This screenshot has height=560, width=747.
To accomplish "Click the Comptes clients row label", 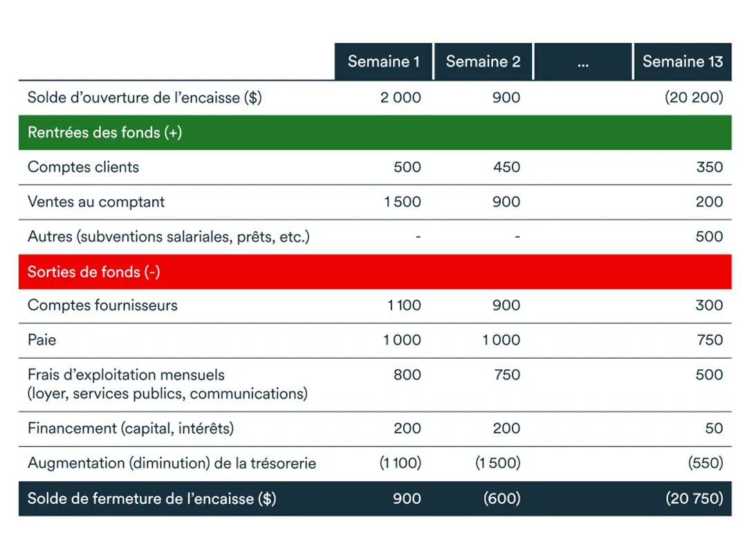I will [83, 167].
